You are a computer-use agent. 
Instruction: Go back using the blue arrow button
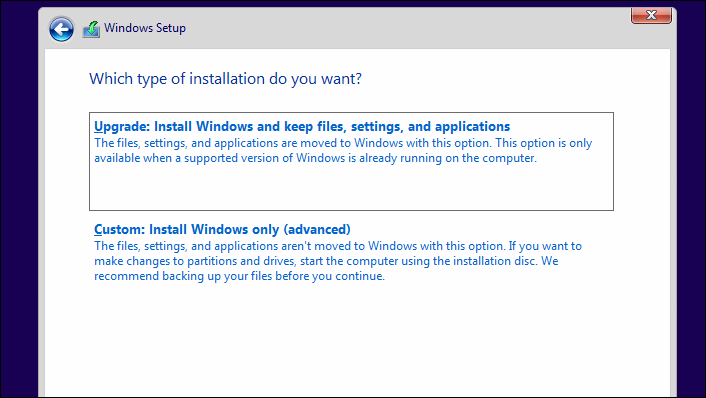pos(61,29)
